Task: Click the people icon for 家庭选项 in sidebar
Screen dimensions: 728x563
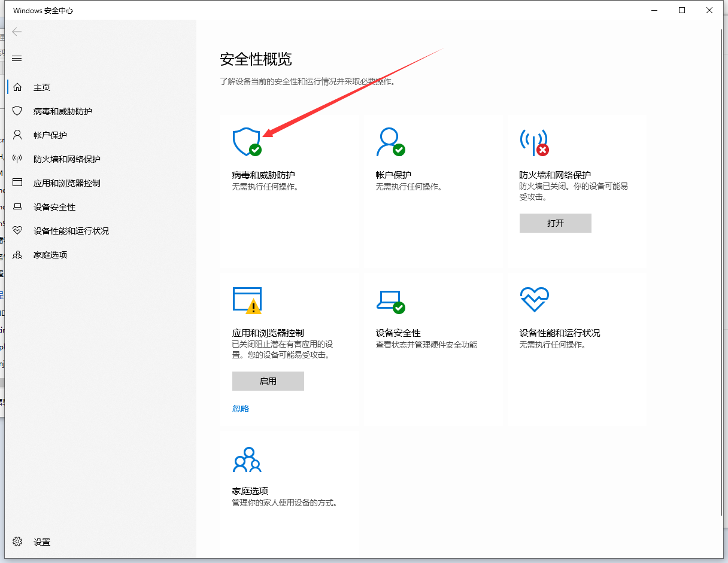Action: (17, 255)
